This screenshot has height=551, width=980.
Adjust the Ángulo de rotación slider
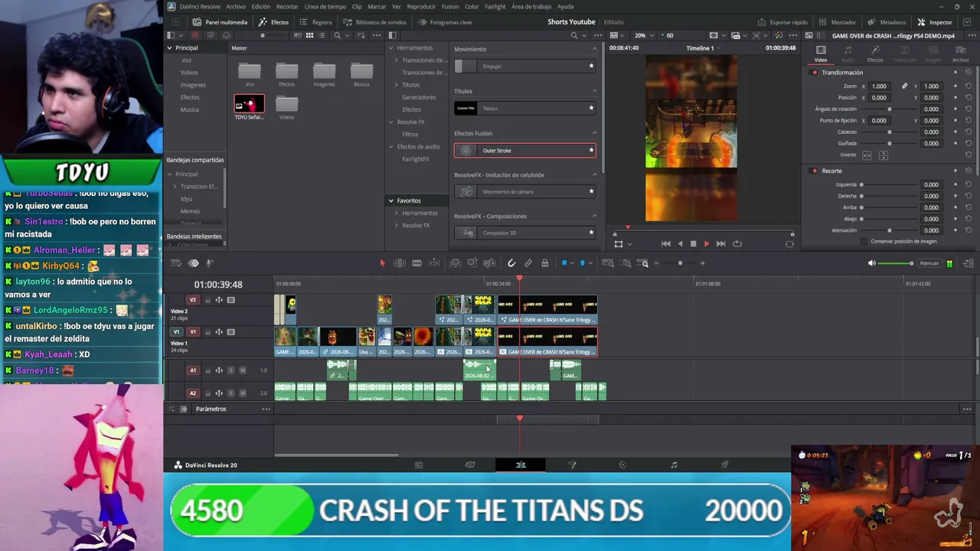pos(889,109)
